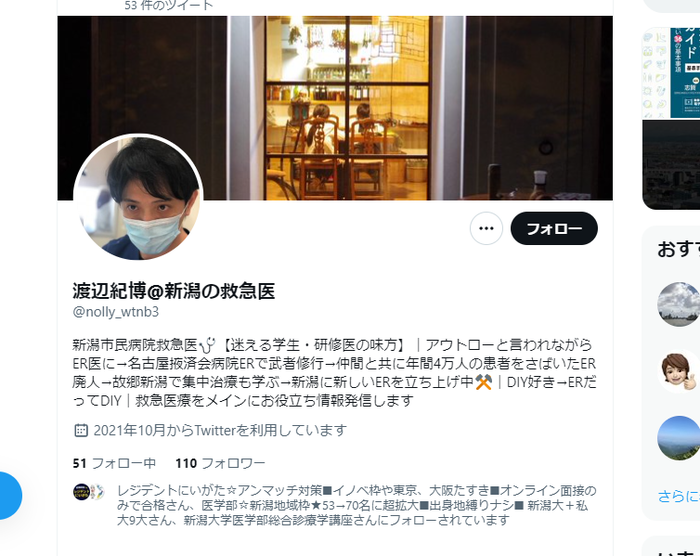Open the masked profile avatar photo
Screen dimensions: 700x556
[138, 198]
